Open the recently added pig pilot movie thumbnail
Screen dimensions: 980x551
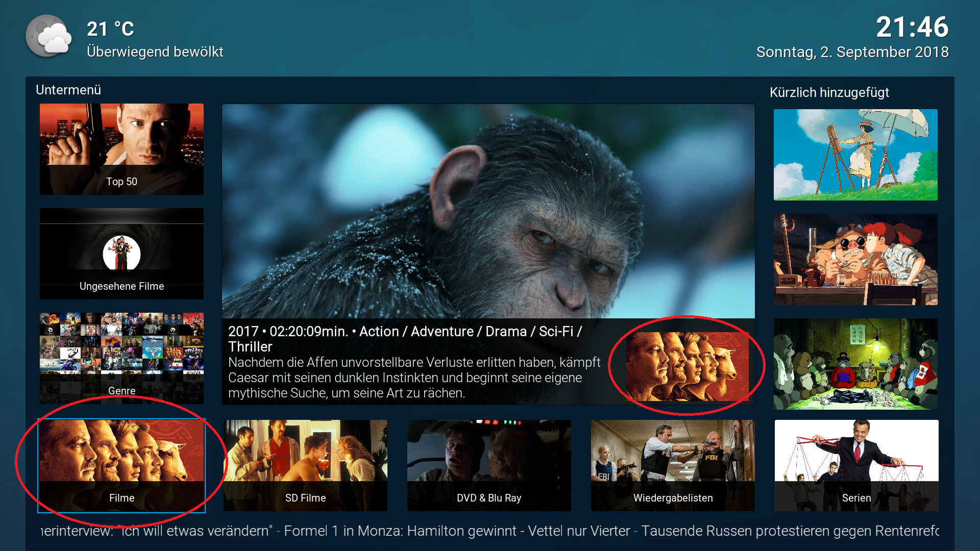[x=855, y=259]
